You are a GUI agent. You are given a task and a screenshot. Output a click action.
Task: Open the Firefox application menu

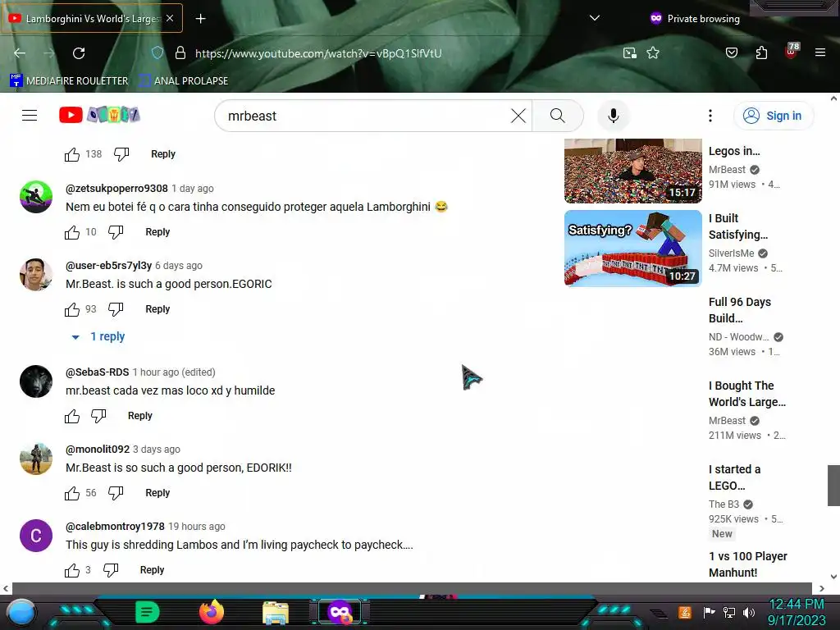[x=820, y=52]
